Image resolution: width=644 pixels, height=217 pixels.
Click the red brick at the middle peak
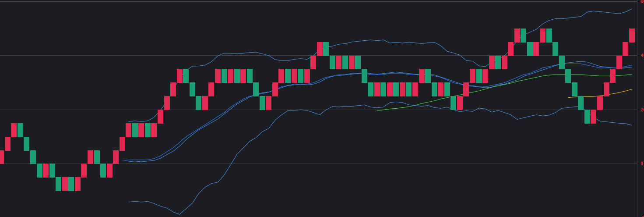click(320, 49)
